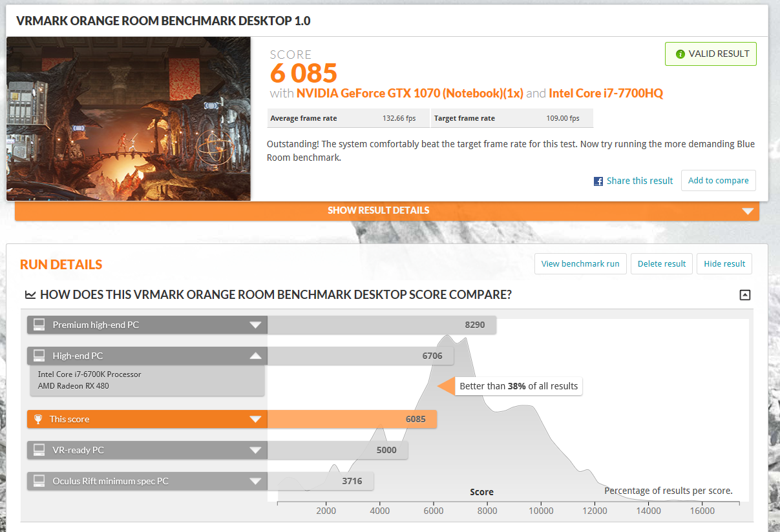
Task: Click the Oculus Rift bar showing 3716
Action: 321,481
